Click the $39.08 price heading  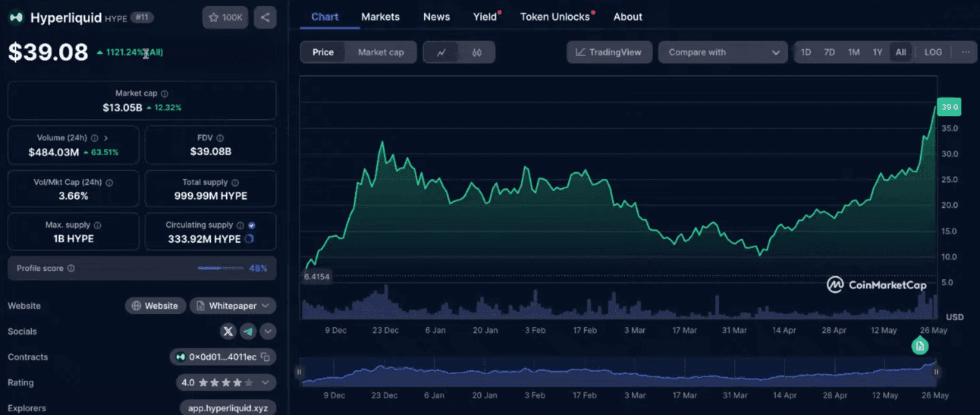(x=48, y=52)
